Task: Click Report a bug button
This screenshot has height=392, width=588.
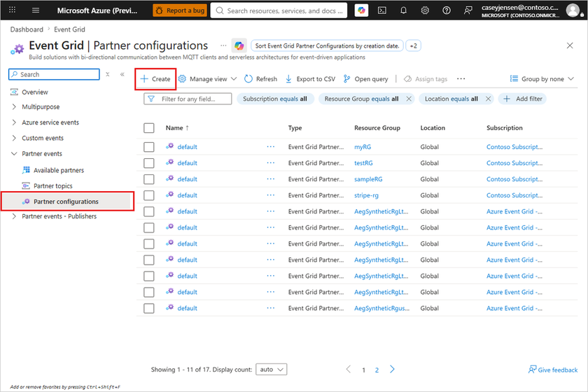Action: (180, 10)
